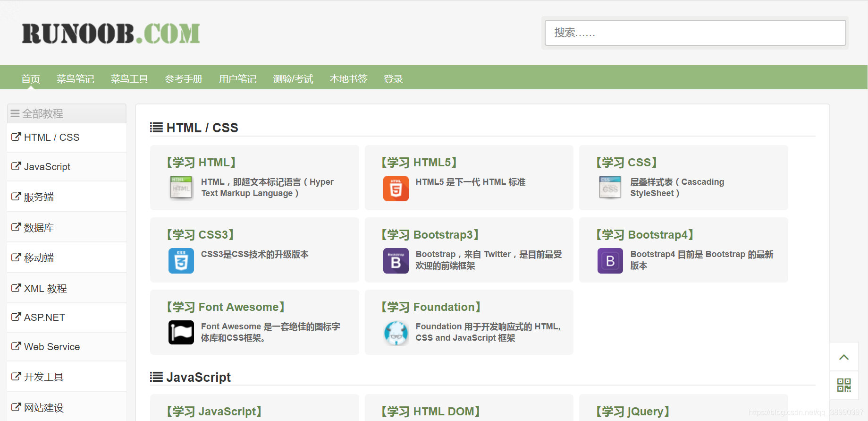The height and width of the screenshot is (421, 868).
Task: Open the 【学习 Font Awesome】 tutorial title
Action: [226, 307]
